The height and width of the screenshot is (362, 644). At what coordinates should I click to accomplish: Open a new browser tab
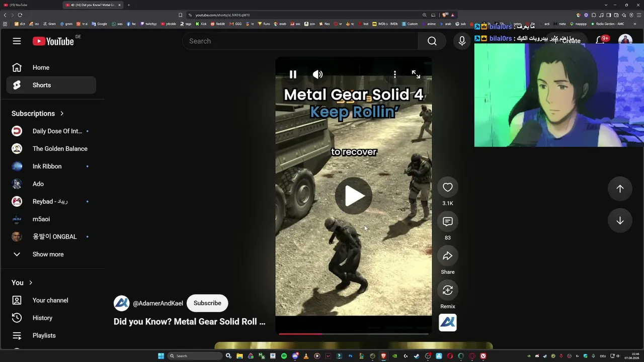129,5
